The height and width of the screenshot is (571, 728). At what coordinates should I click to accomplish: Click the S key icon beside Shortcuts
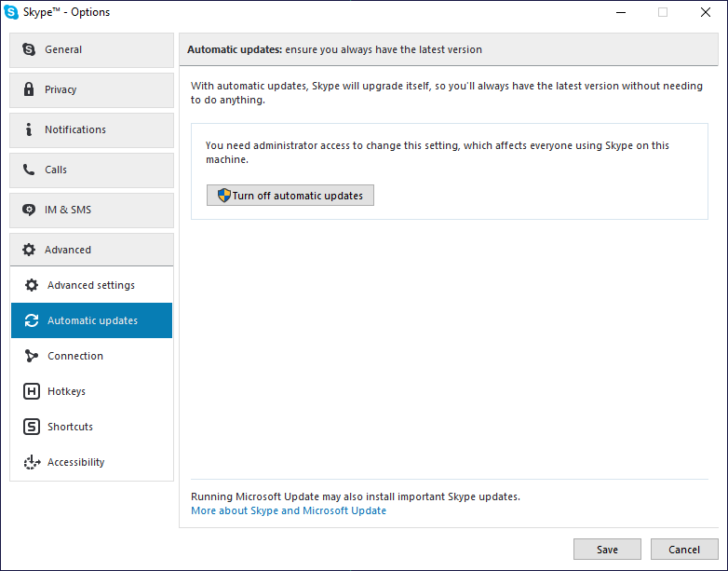point(32,427)
